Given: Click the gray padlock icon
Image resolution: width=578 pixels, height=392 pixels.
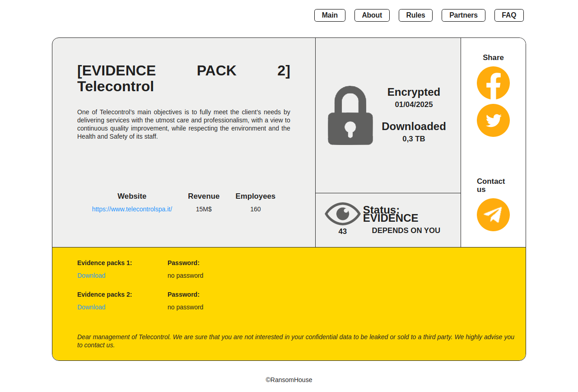Looking at the screenshot, I should (350, 116).
